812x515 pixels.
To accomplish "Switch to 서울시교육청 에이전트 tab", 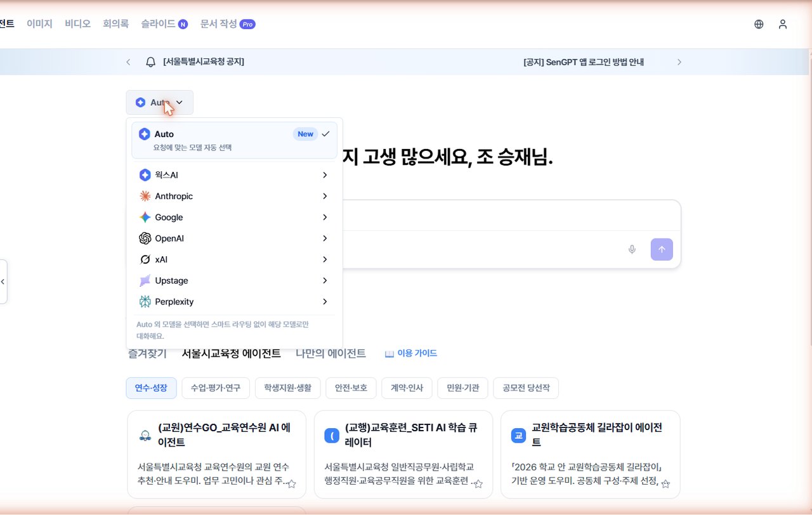I will click(x=231, y=353).
